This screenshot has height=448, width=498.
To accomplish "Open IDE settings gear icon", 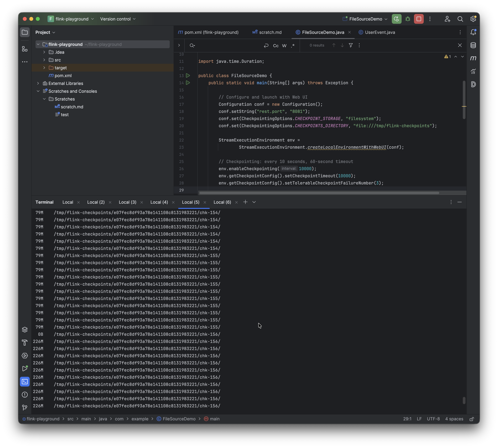I will pos(473,19).
